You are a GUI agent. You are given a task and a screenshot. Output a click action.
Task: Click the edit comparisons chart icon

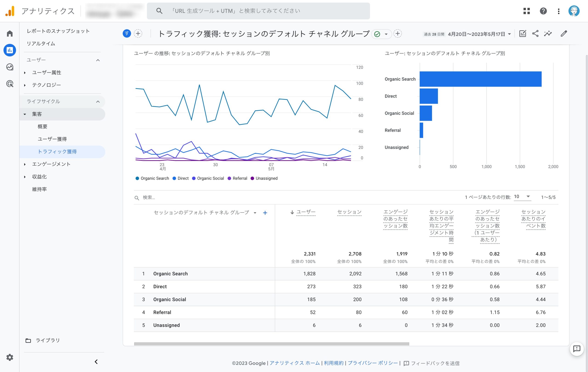pyautogui.click(x=522, y=34)
